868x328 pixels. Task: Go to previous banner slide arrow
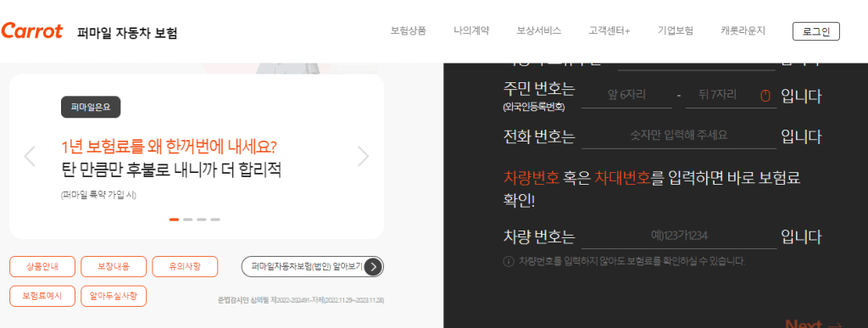[30, 157]
